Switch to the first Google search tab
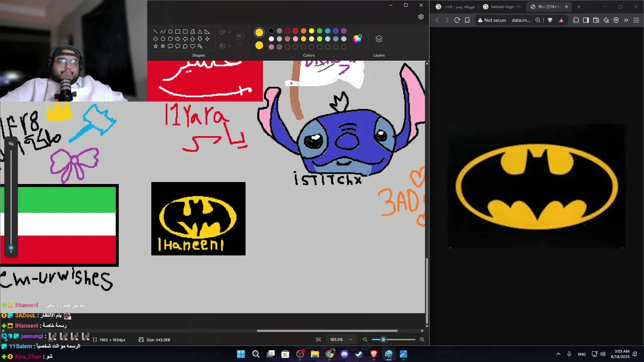This screenshot has height=362, width=644. pos(455,7)
